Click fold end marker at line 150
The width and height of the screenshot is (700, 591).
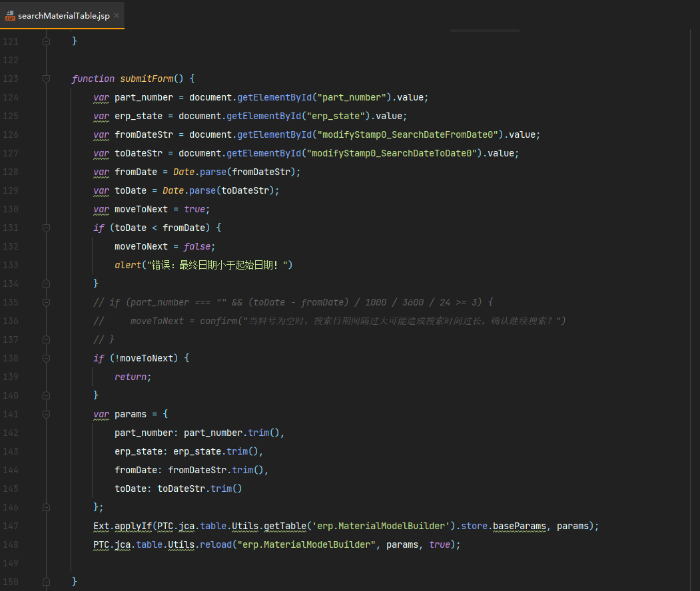point(46,582)
